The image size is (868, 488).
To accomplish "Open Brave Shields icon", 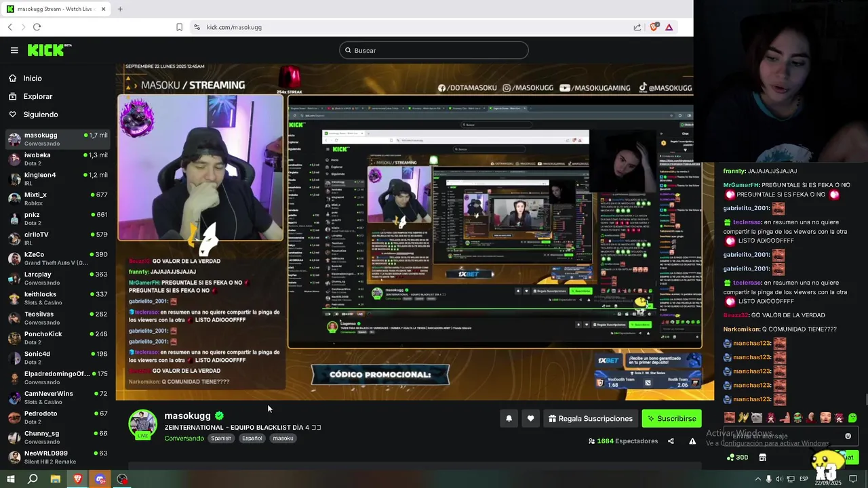I will pos(654,27).
